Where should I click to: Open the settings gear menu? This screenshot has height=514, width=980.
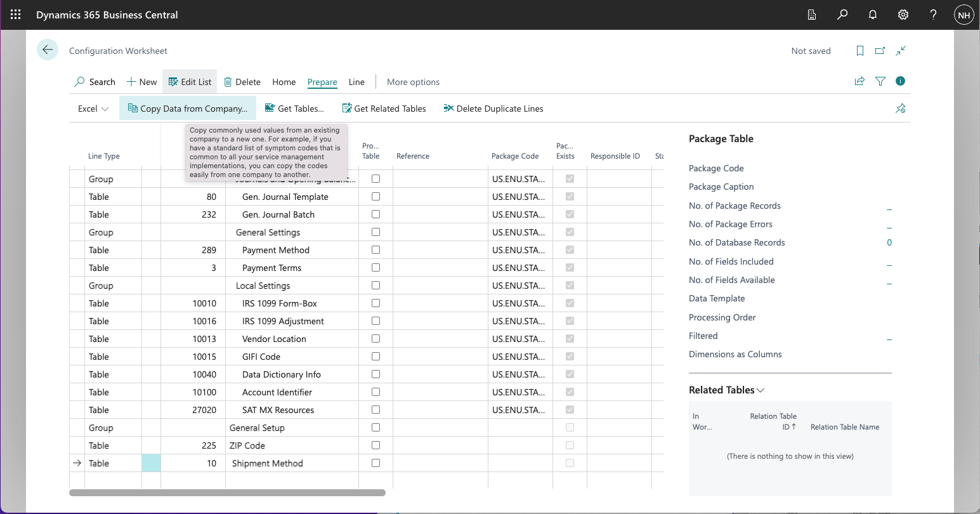coord(903,15)
